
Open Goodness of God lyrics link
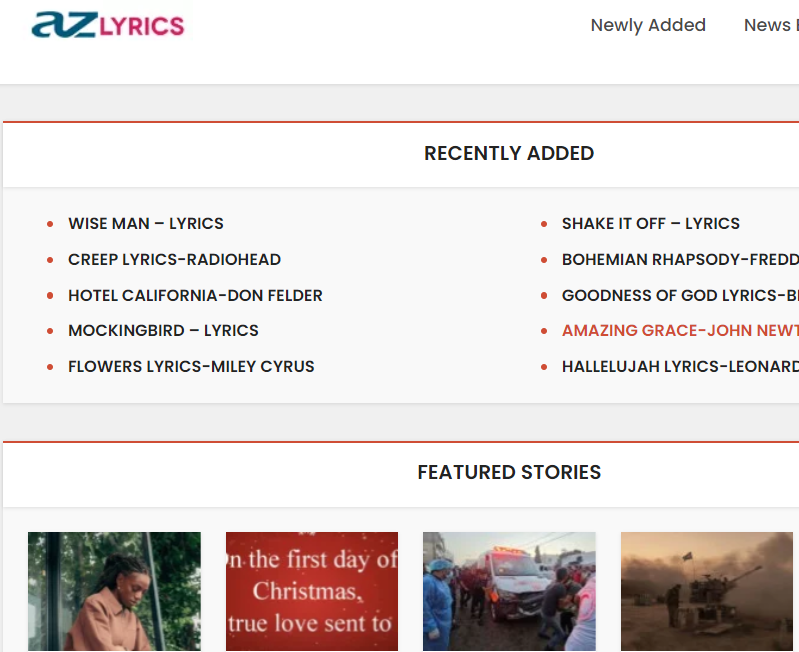(x=680, y=295)
